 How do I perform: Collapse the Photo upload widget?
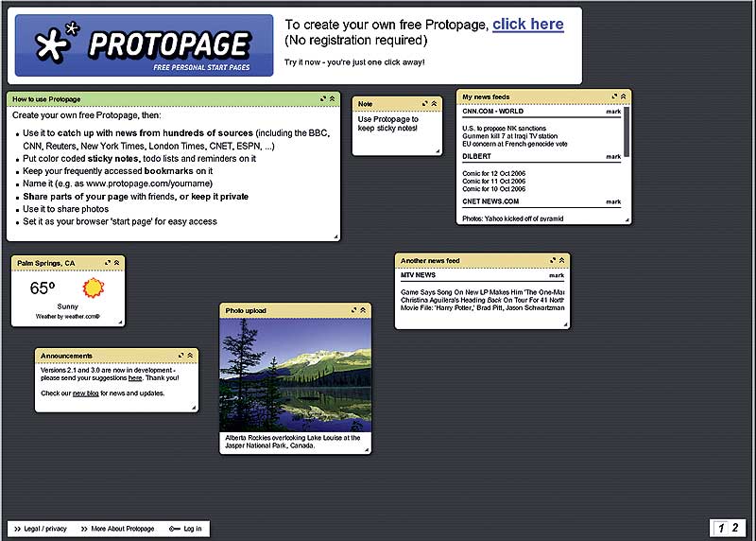(363, 310)
